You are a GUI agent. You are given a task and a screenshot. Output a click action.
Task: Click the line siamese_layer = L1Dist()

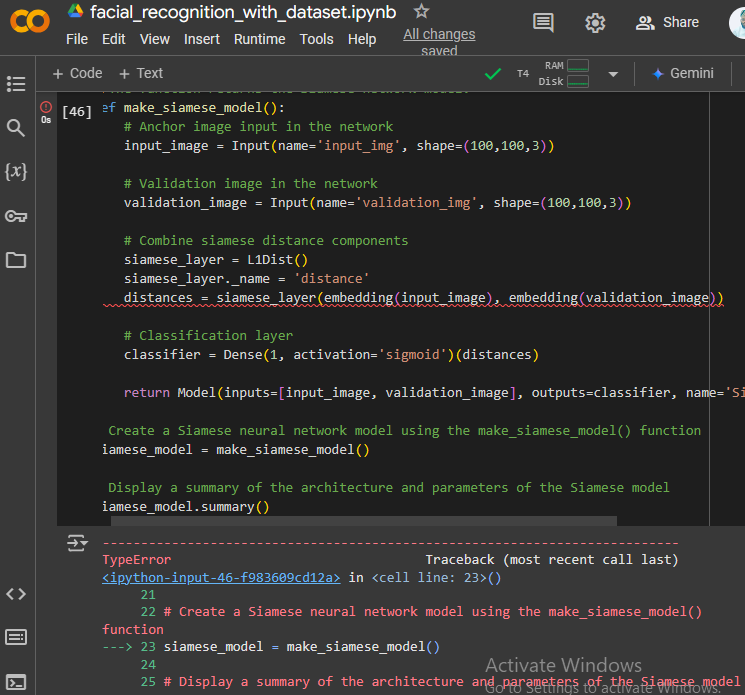[x=216, y=259]
